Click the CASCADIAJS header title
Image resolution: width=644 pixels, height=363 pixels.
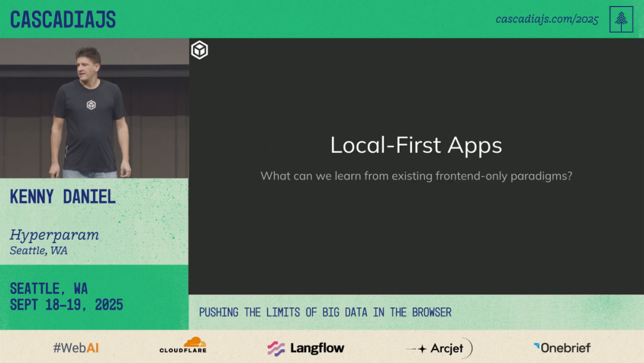(x=63, y=20)
